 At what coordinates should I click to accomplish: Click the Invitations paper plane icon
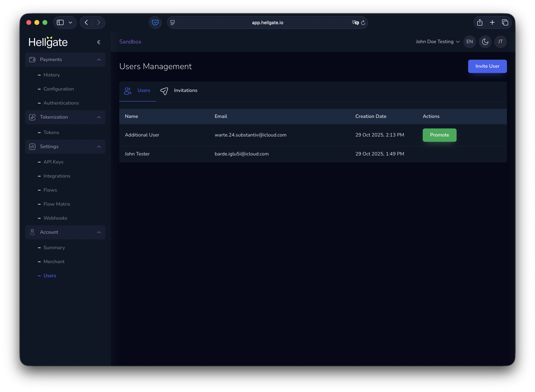coord(164,91)
